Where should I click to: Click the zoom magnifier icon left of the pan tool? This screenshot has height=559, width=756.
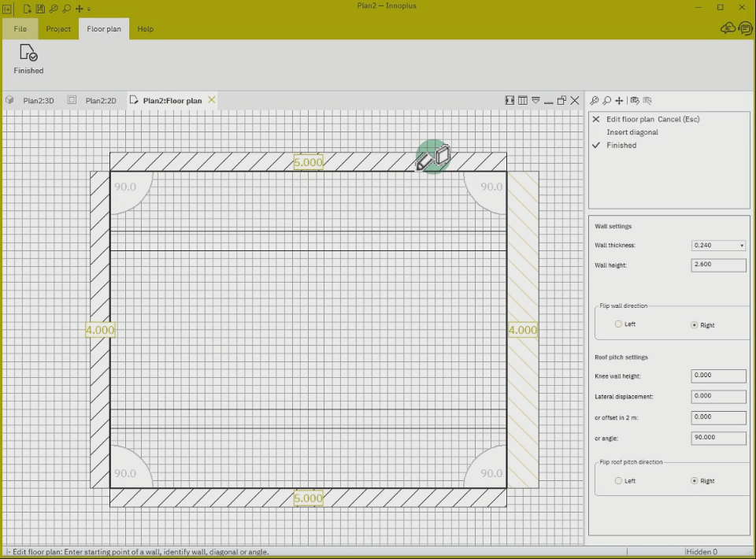click(x=607, y=100)
